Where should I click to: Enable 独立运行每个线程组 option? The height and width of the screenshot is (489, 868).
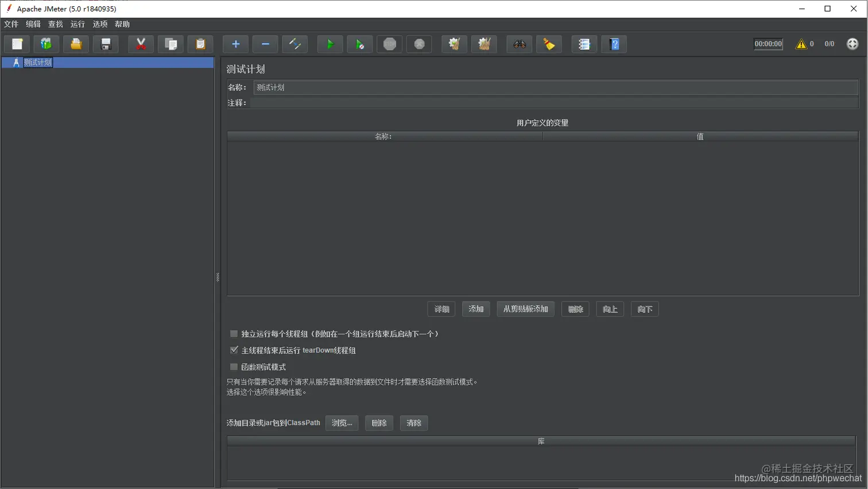pos(234,333)
